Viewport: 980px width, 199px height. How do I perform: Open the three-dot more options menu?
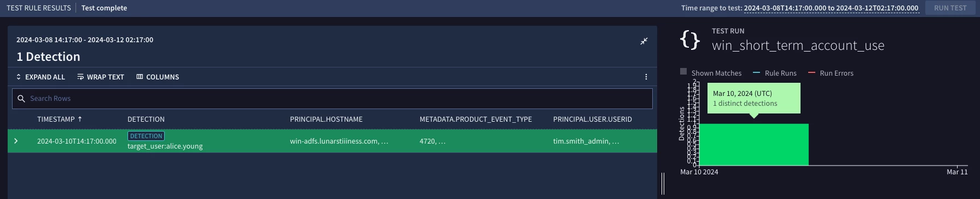pyautogui.click(x=646, y=77)
